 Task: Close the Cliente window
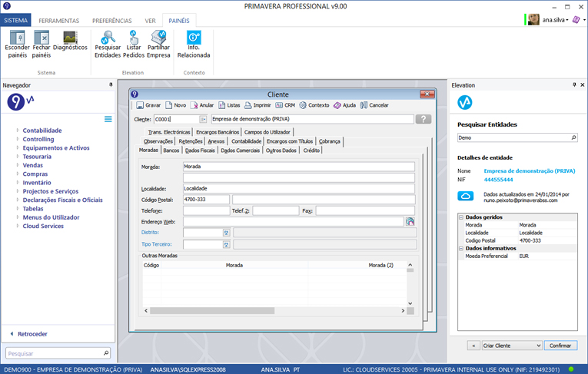pyautogui.click(x=427, y=94)
